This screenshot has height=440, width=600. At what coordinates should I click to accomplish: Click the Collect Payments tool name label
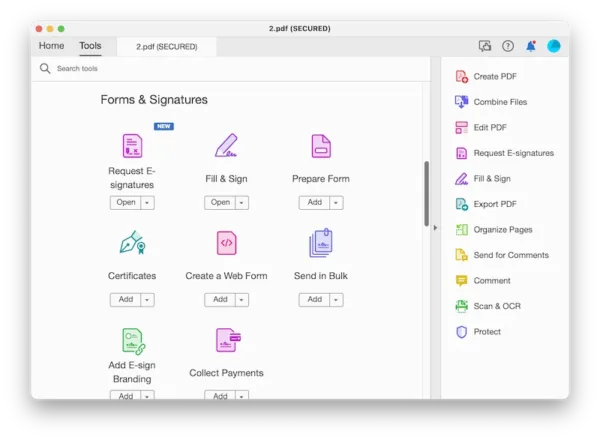tap(226, 373)
